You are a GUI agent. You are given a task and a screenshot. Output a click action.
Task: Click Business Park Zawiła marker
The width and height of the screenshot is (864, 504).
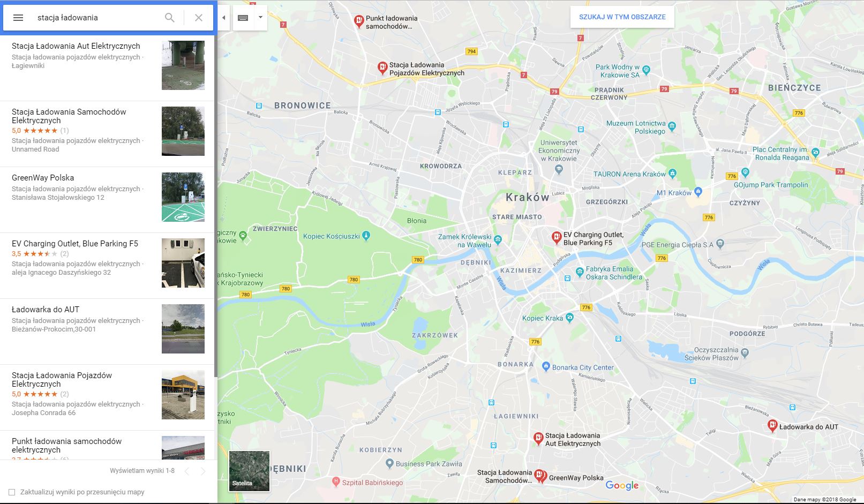point(389,464)
